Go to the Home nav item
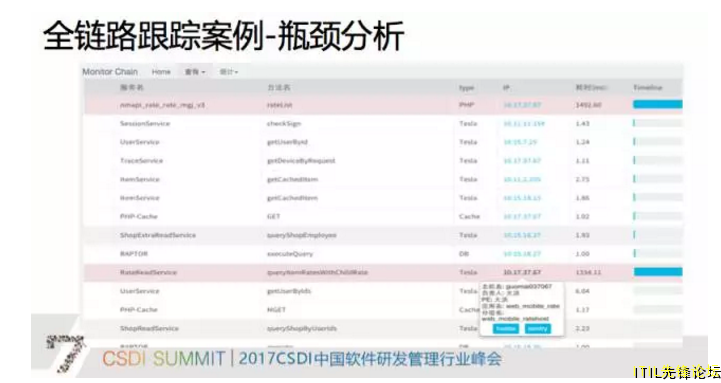The image size is (721, 383). point(161,72)
